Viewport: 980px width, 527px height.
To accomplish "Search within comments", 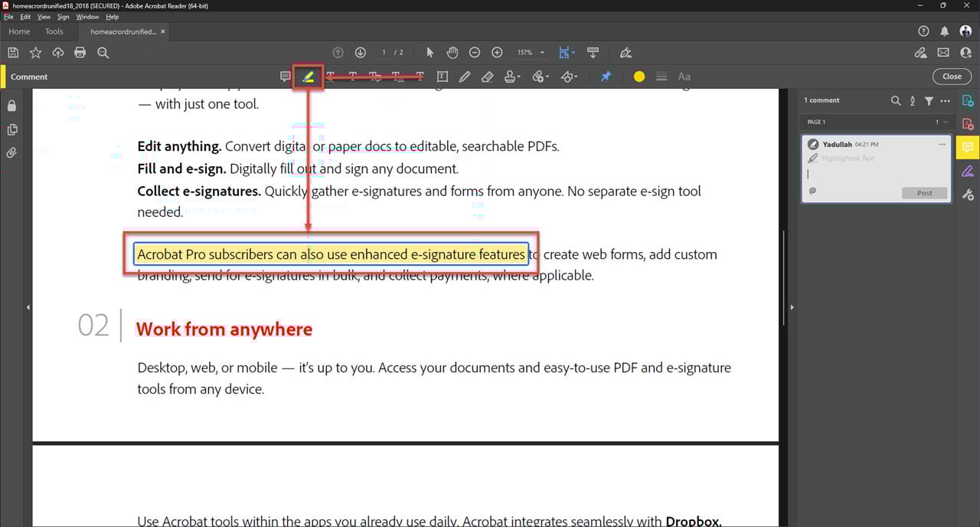I will (896, 100).
